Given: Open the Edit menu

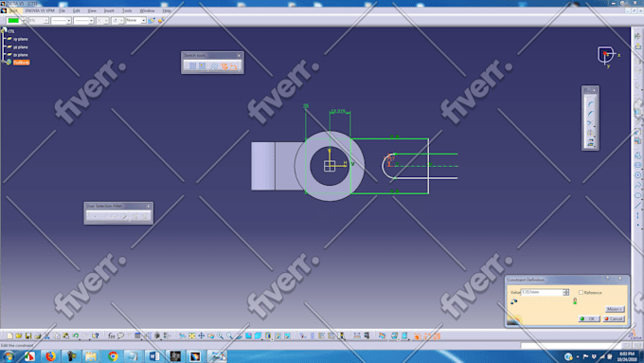Looking at the screenshot, I should coord(77,10).
